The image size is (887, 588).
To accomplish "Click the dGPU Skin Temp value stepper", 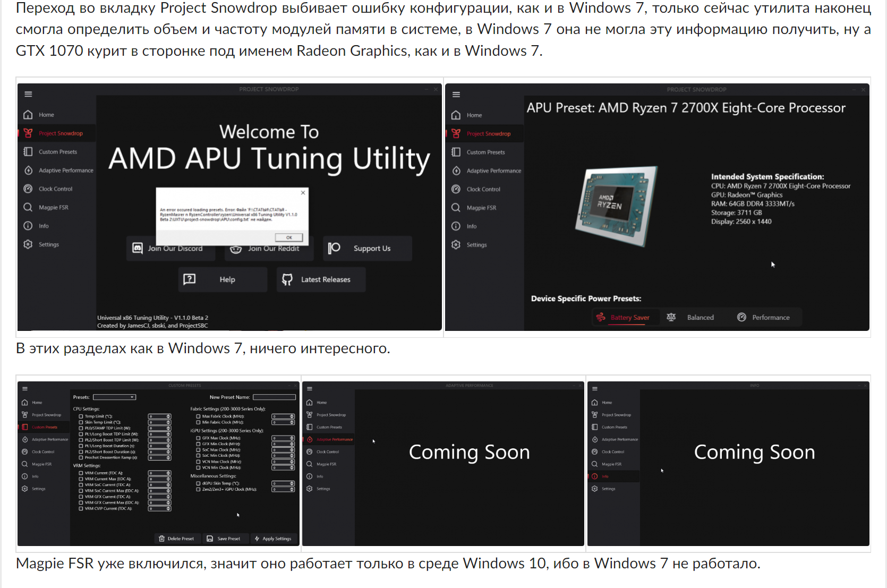I will (283, 483).
